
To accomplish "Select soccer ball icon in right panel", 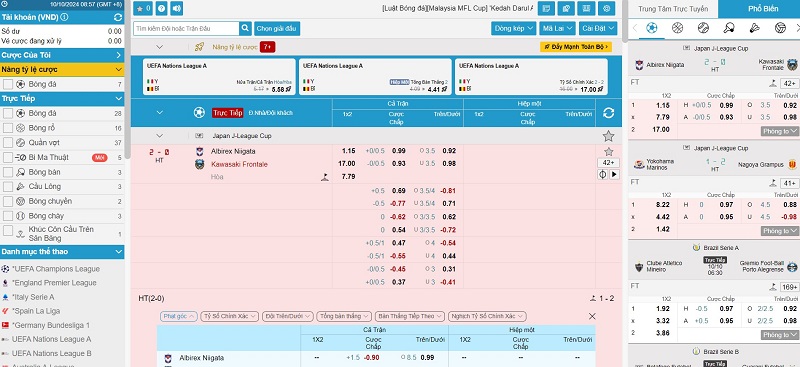I will click(x=652, y=28).
